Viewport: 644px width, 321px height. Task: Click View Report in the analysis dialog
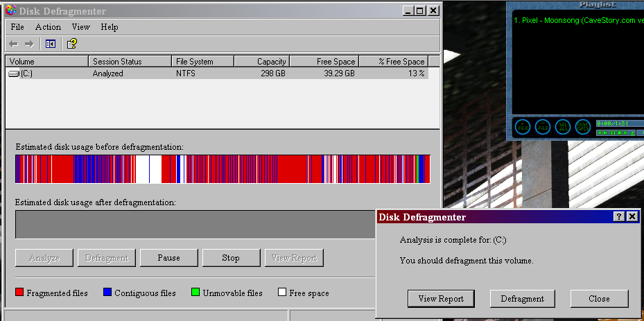[x=441, y=299]
